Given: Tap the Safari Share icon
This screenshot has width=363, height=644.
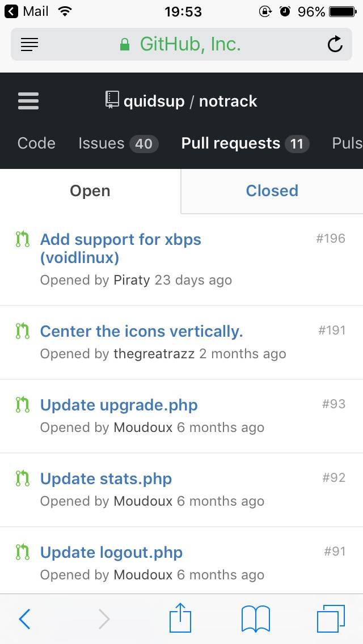Looking at the screenshot, I should [180, 618].
